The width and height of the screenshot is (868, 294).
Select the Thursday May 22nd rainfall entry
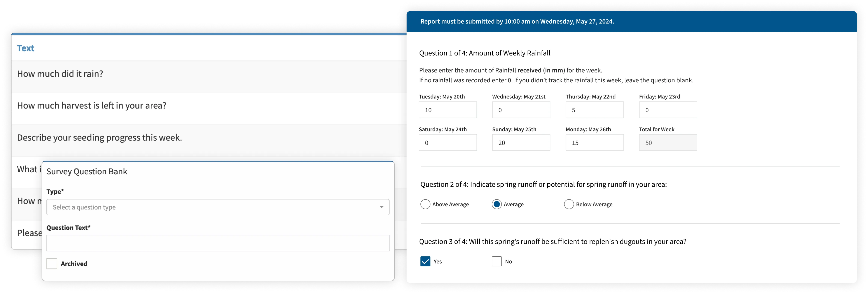pos(594,109)
